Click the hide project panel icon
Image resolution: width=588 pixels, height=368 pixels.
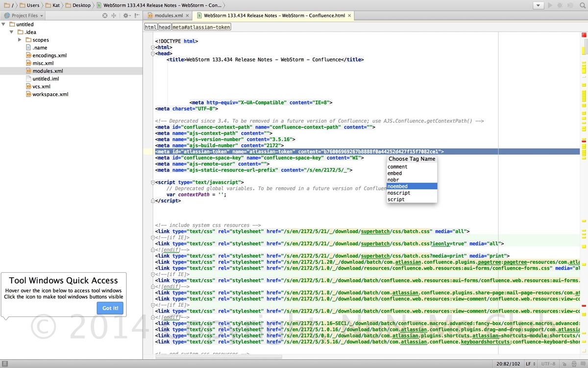(x=138, y=16)
